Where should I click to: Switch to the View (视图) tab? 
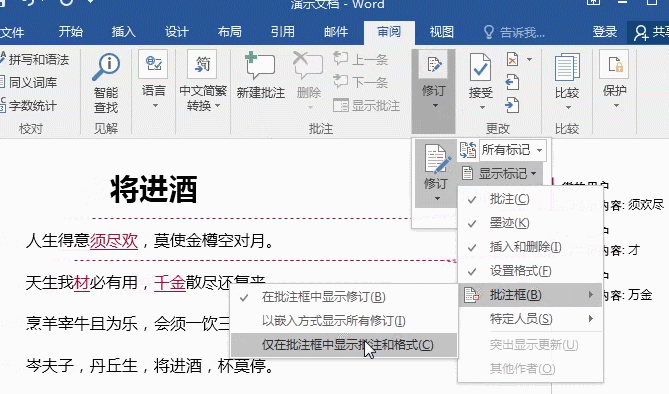point(442,32)
